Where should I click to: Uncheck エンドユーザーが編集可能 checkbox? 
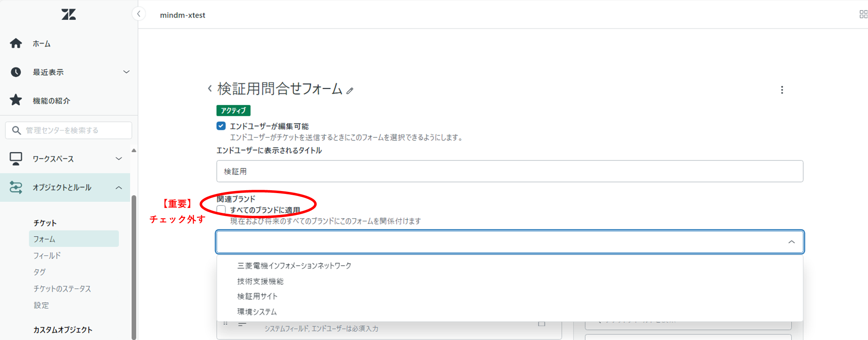click(221, 126)
